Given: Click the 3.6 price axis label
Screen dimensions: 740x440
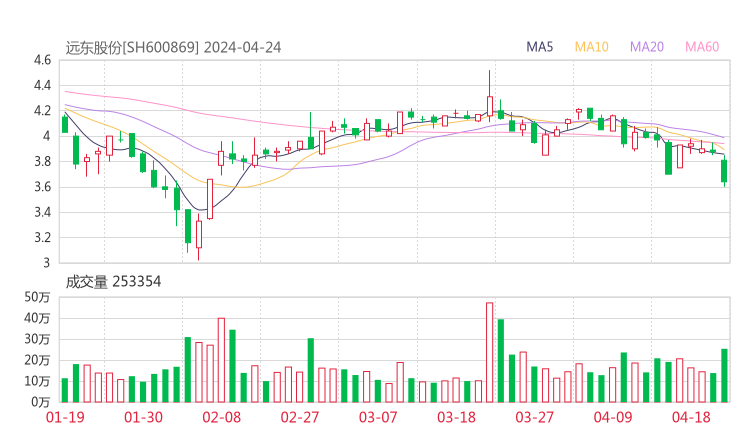Looking at the screenshot, I should pos(42,187).
